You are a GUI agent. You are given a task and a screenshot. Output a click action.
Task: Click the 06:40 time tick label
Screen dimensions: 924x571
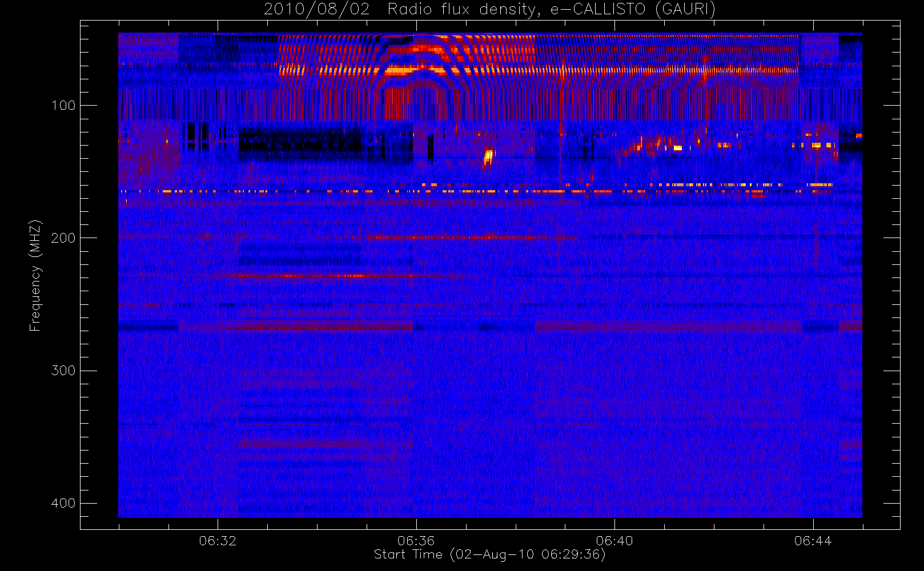point(614,541)
